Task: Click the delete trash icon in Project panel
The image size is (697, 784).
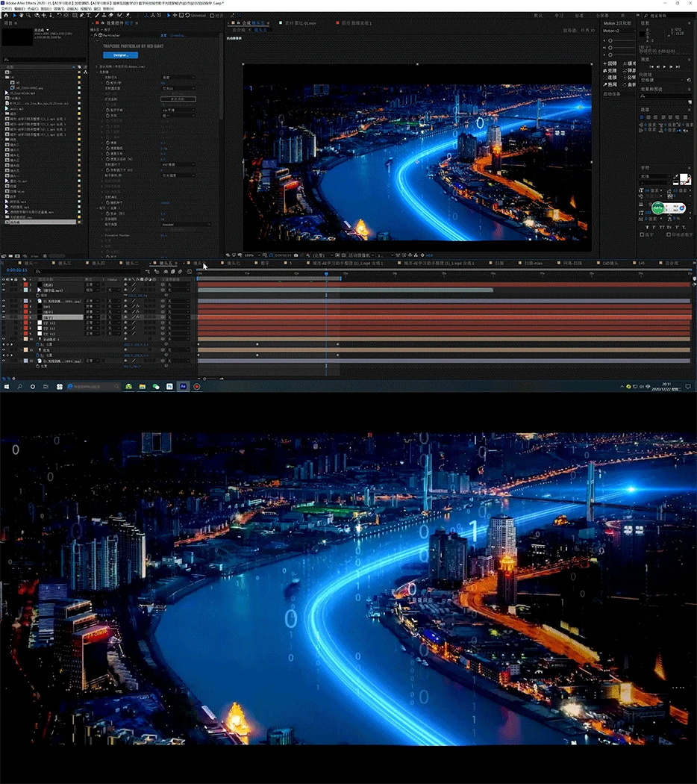Action: pyautogui.click(x=45, y=256)
